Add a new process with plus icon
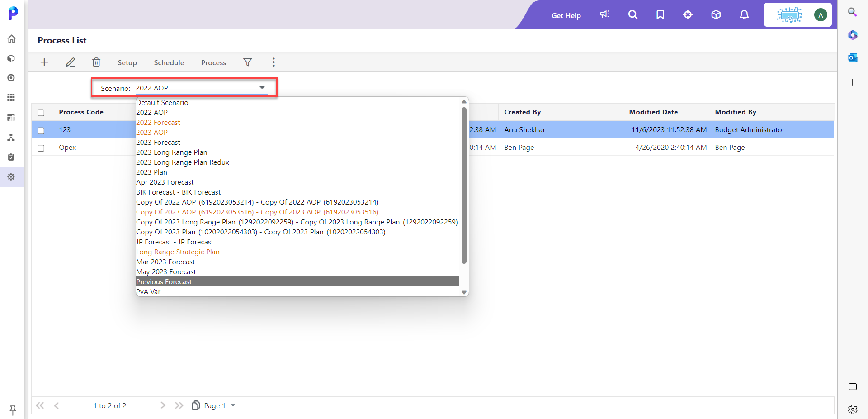 tap(44, 62)
